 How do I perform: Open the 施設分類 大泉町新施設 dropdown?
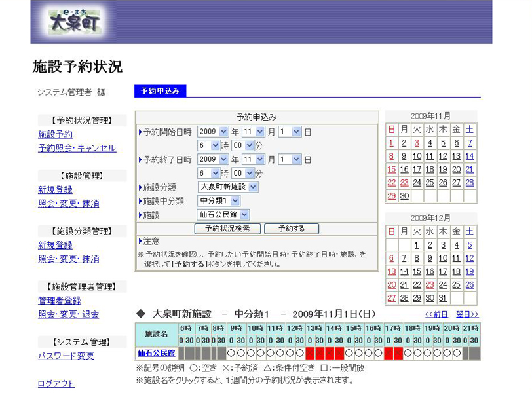227,187
